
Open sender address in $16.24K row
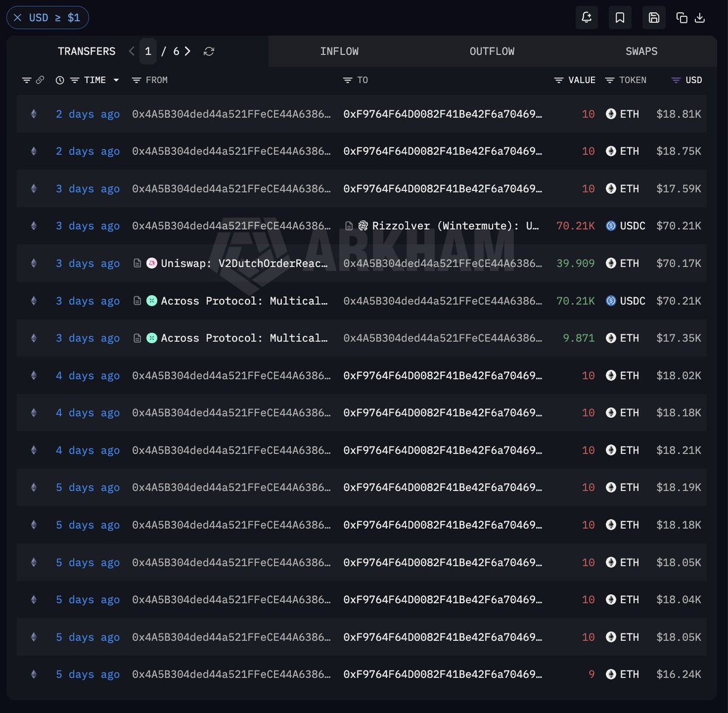click(232, 674)
